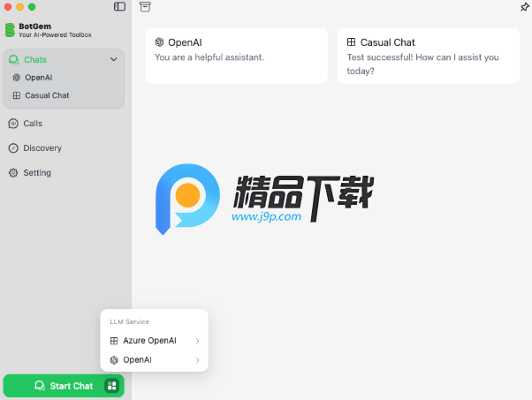Minimize the window with yellow button

click(19, 7)
